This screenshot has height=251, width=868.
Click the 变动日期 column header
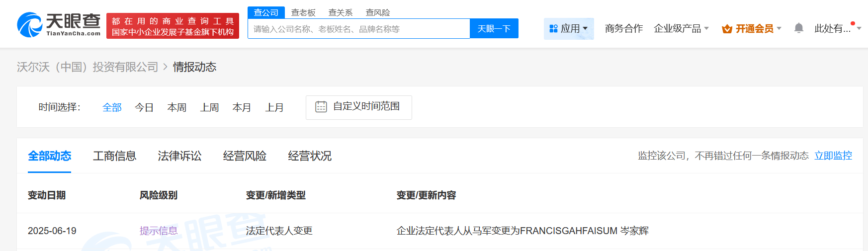(47, 195)
